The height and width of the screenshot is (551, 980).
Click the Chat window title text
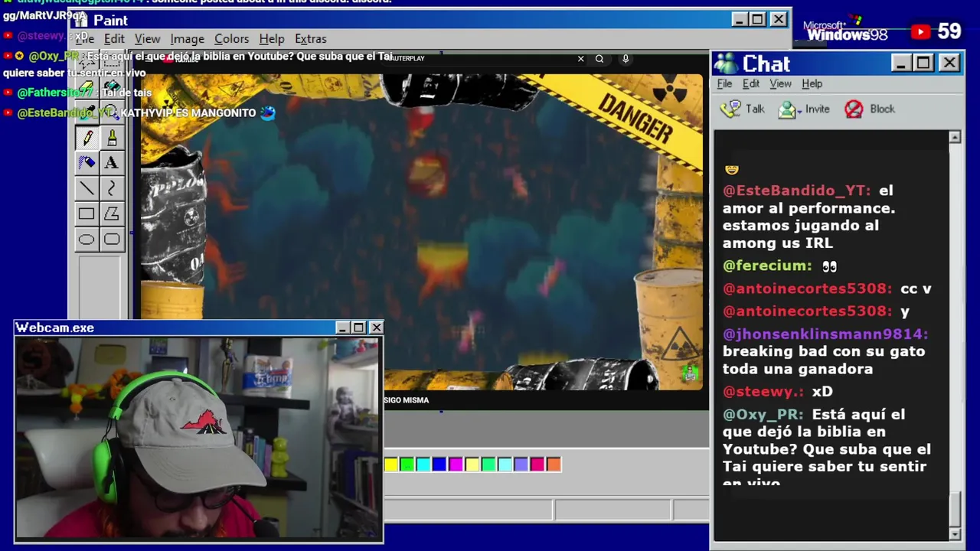point(766,64)
